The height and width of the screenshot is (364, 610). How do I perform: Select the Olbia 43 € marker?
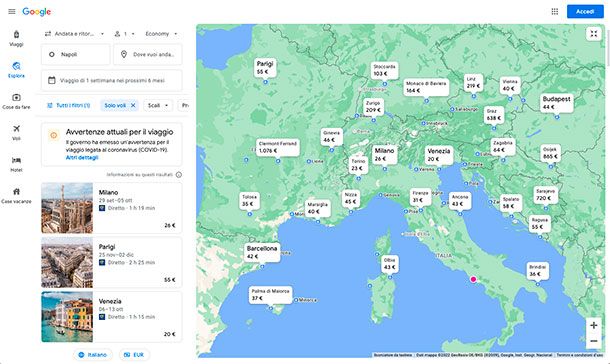pyautogui.click(x=390, y=264)
